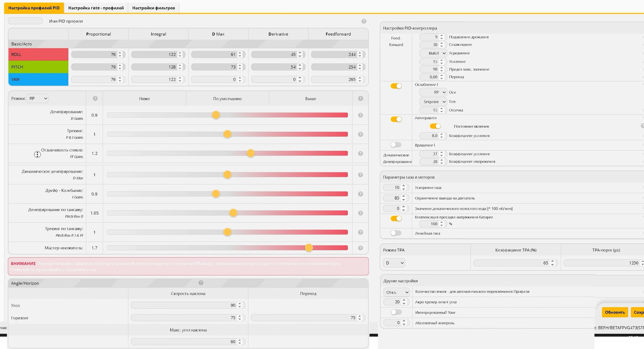
Task: Click three-dot icon near Отзывчивость стиков
Action: pyautogui.click(x=37, y=154)
